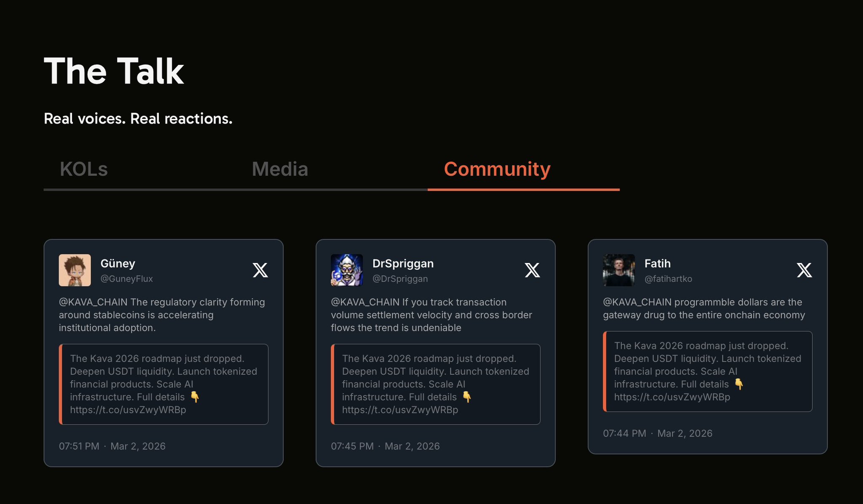
Task: Click the "The Talk" heading
Action: (x=114, y=72)
